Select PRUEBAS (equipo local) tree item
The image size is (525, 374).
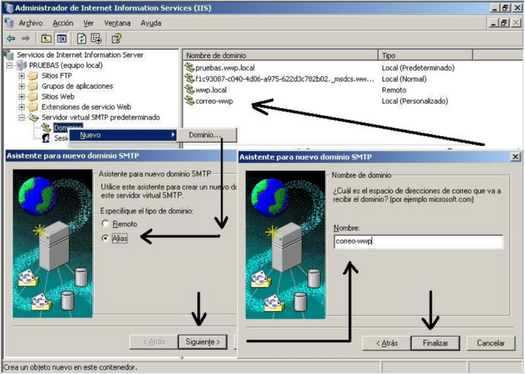(x=66, y=65)
